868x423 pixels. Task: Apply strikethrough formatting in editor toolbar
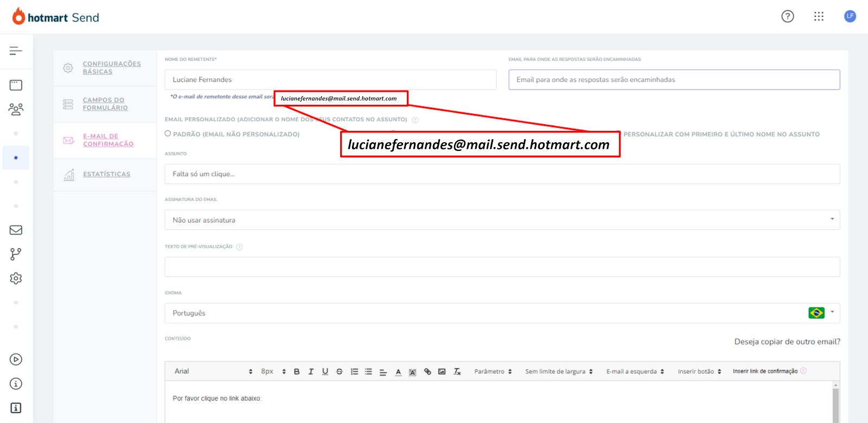pos(340,372)
